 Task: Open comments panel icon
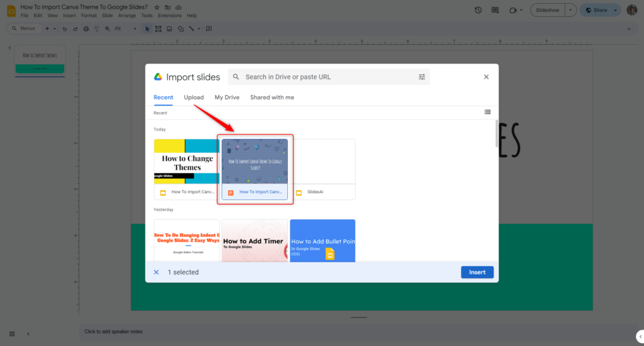click(x=496, y=10)
